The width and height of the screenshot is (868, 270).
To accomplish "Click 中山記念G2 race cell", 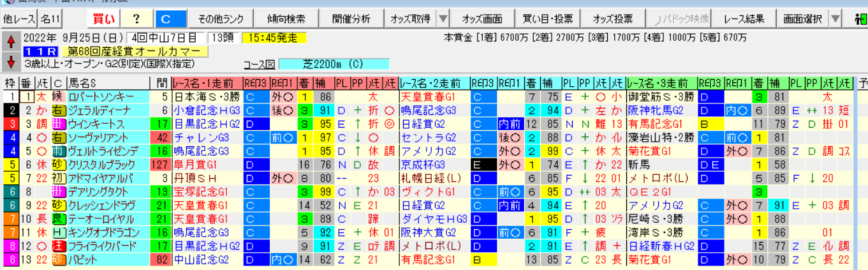I will point(207,259).
